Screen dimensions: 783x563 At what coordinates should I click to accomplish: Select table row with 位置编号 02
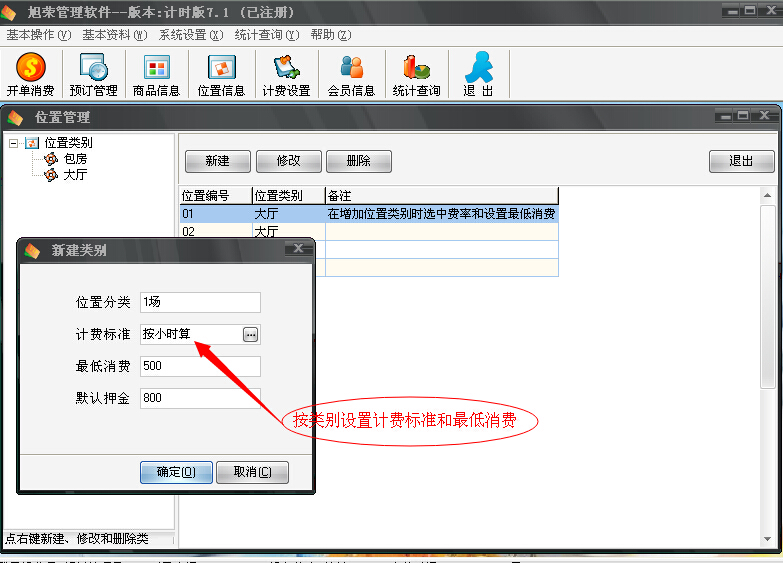coord(369,232)
